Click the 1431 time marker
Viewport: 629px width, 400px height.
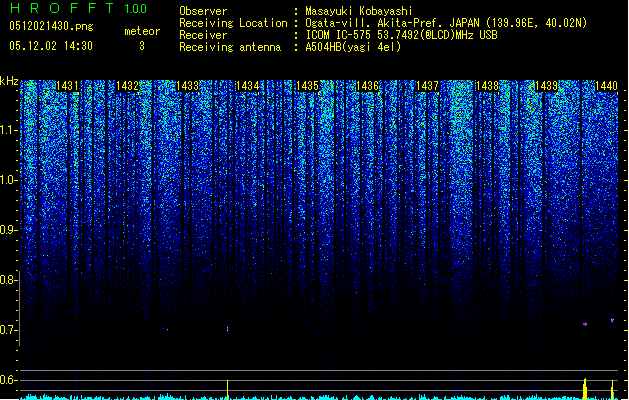pyautogui.click(x=67, y=86)
